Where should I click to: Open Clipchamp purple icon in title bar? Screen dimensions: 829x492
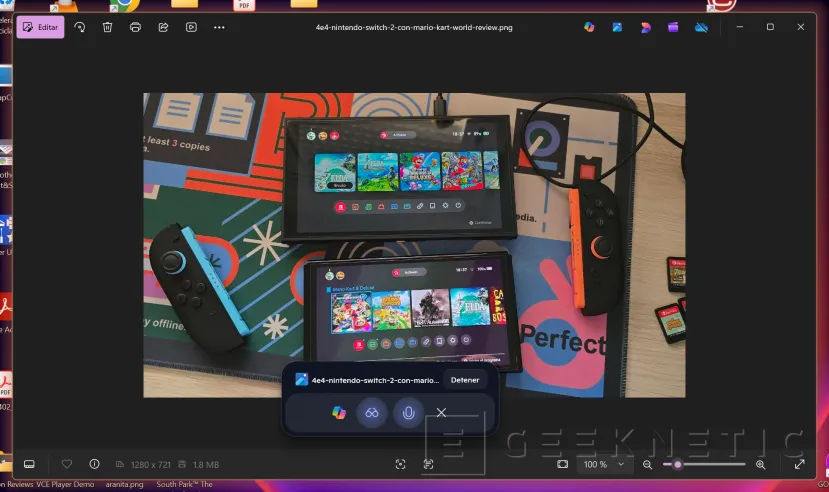(673, 27)
